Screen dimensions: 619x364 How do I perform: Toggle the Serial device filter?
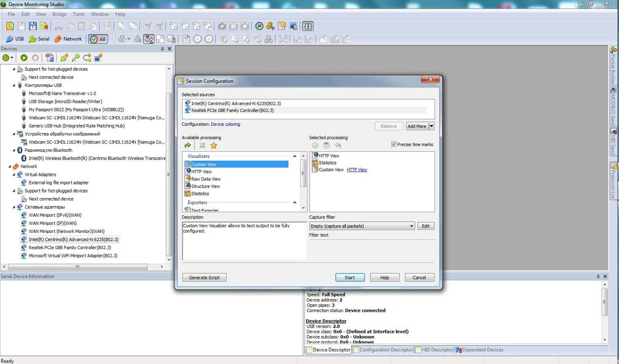[x=39, y=39]
